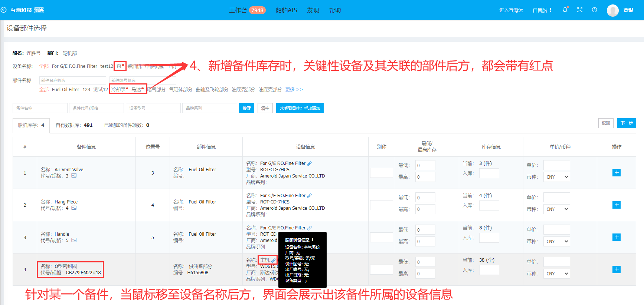This screenshot has height=305, width=644.
Task: Open 船舶AIS menu
Action: click(286, 10)
